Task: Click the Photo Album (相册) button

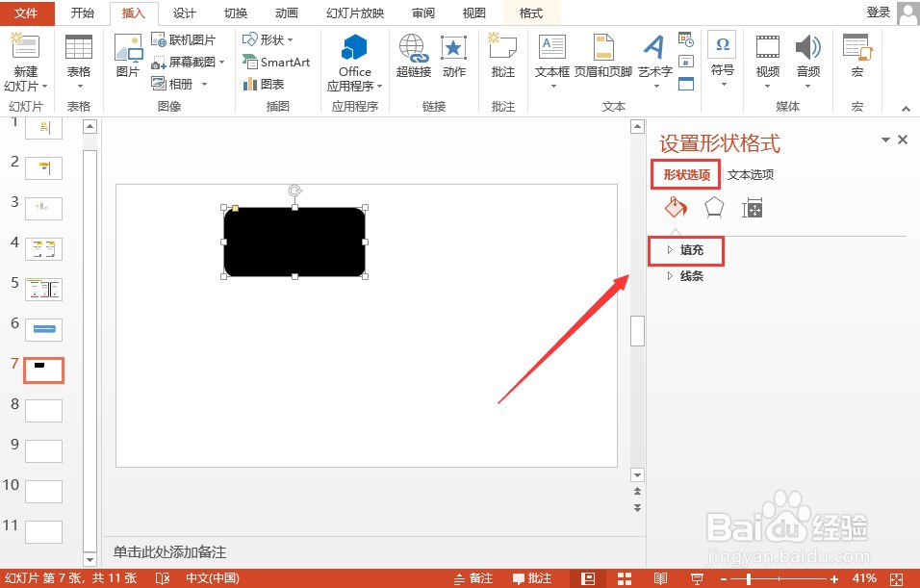Action: pyautogui.click(x=172, y=84)
